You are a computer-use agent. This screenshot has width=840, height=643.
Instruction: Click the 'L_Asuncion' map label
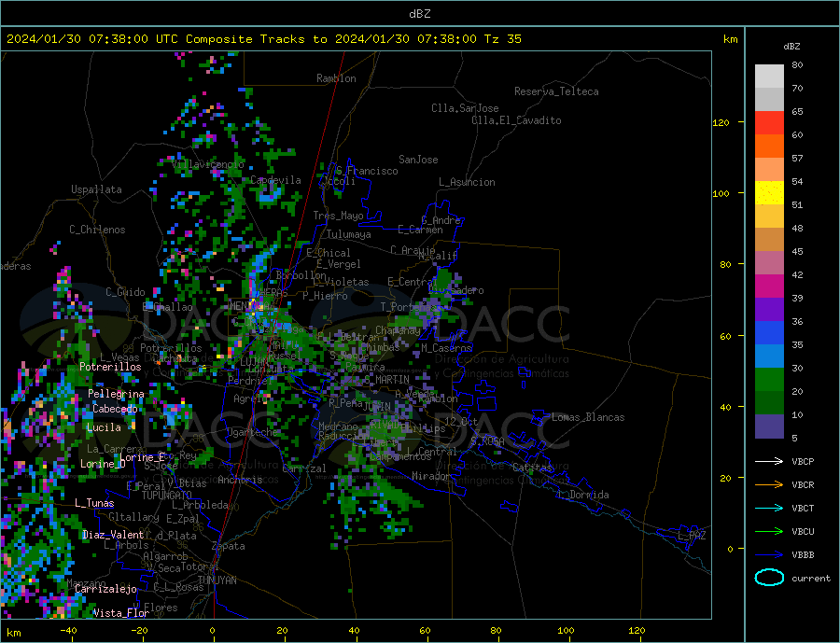pos(467,182)
